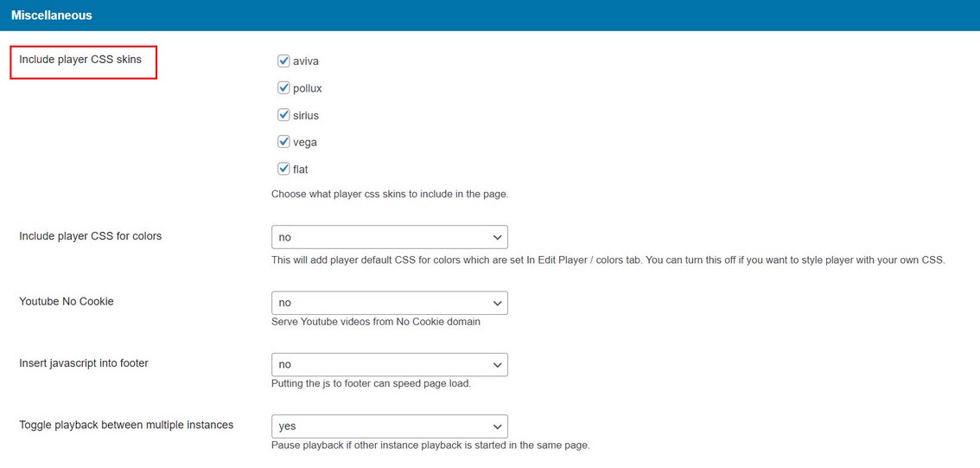Screen dimensions: 980x468
Task: Untick the vega skin checkbox
Action: (x=283, y=142)
